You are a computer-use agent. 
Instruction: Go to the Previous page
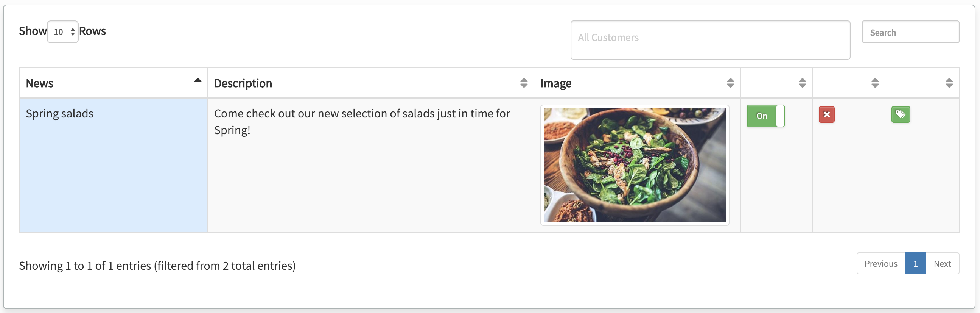click(x=880, y=263)
